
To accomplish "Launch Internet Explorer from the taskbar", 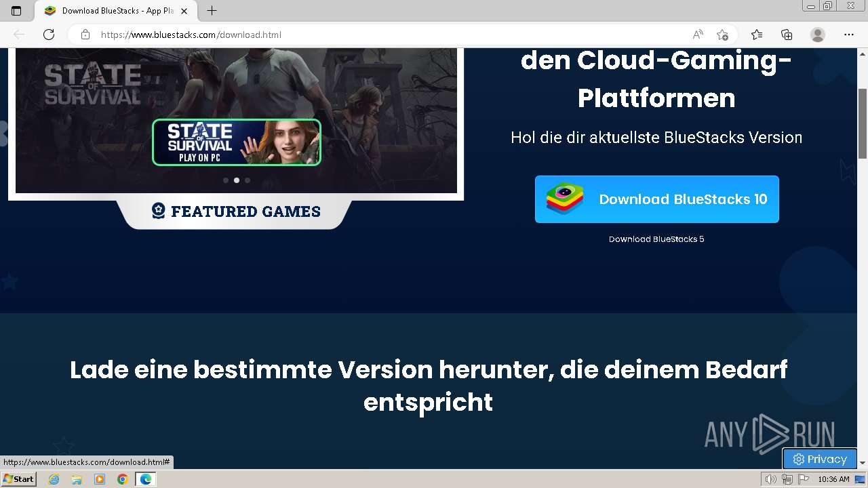I will click(x=54, y=479).
